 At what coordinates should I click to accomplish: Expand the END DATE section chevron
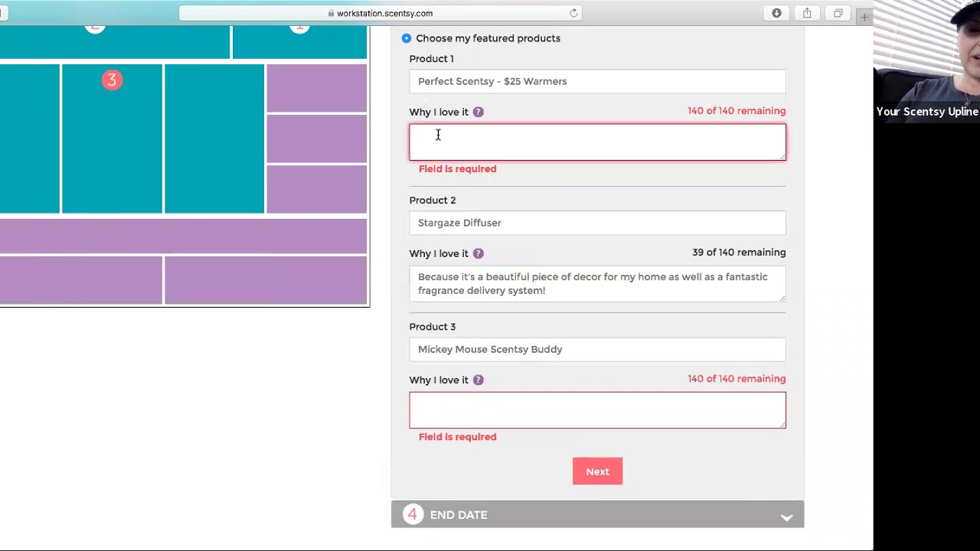coord(786,517)
